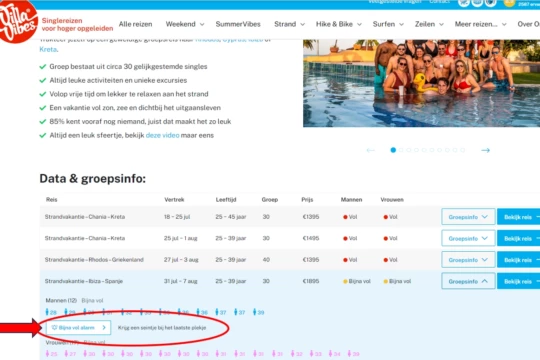Click the first active carousel dot
Image resolution: width=540 pixels, height=360 pixels.
click(x=393, y=150)
